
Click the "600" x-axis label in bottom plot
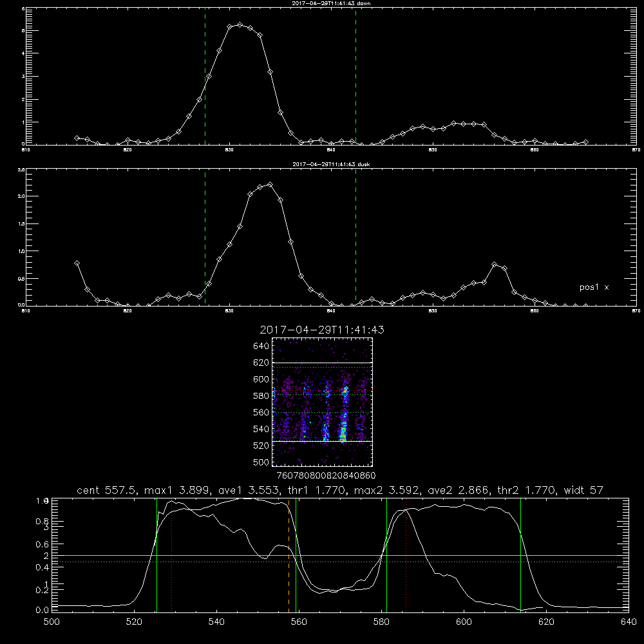[x=464, y=622]
